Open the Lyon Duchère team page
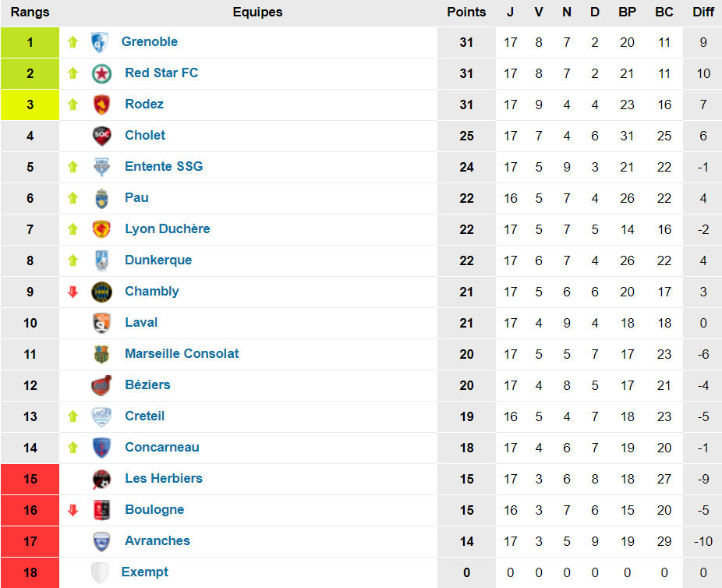This screenshot has width=722, height=588. point(167,228)
